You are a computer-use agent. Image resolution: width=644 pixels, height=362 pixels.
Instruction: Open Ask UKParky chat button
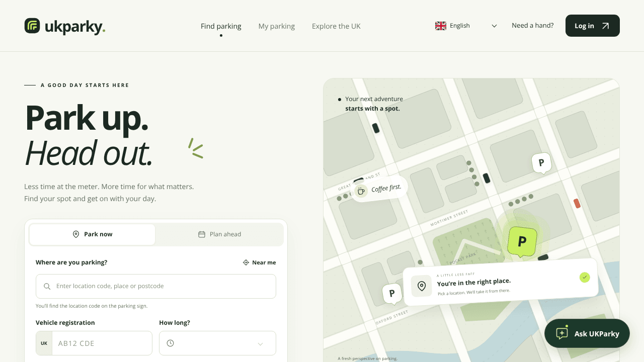[x=587, y=333]
